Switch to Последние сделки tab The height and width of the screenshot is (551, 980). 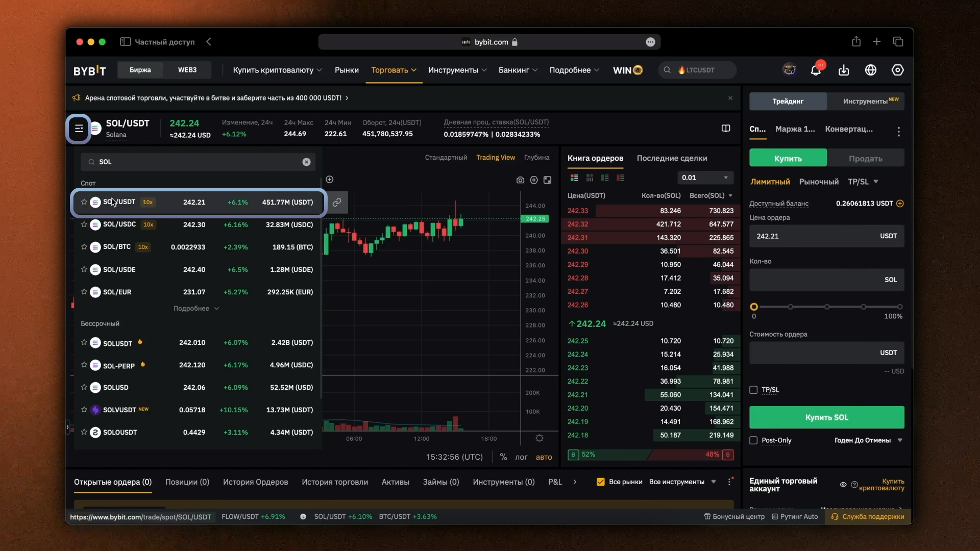(x=672, y=158)
